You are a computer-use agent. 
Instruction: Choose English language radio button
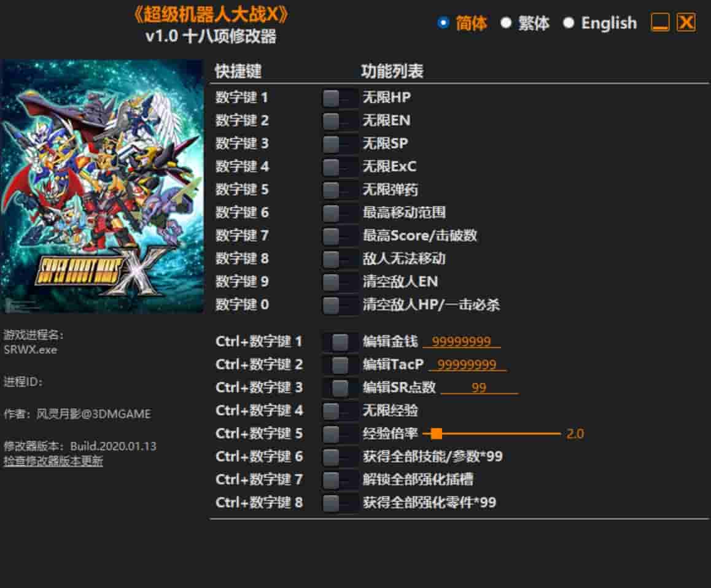pyautogui.click(x=569, y=23)
